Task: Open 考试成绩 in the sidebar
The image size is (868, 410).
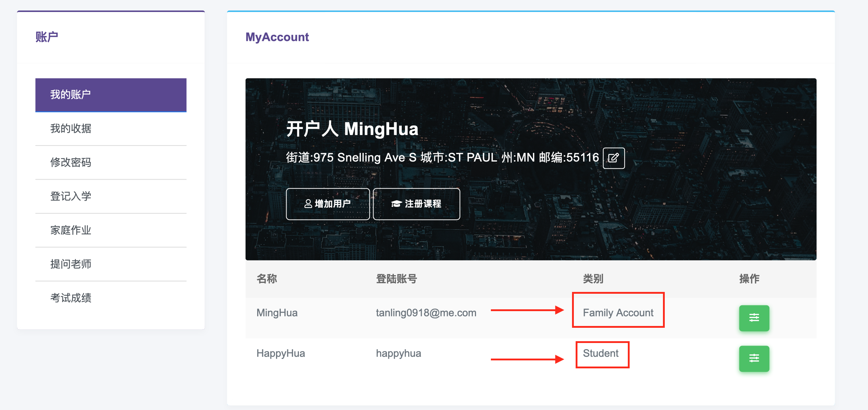Action: point(111,298)
